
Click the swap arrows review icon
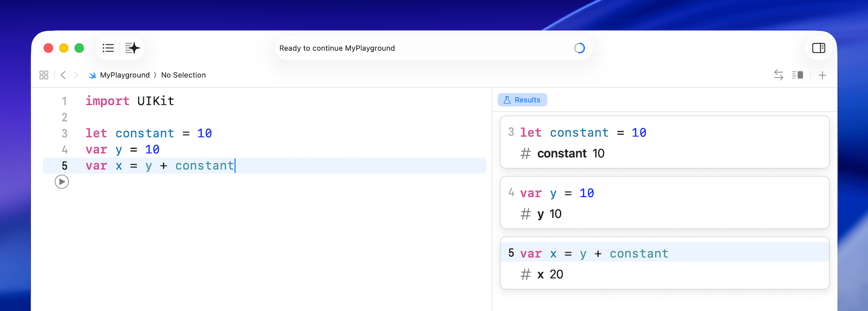(x=778, y=75)
